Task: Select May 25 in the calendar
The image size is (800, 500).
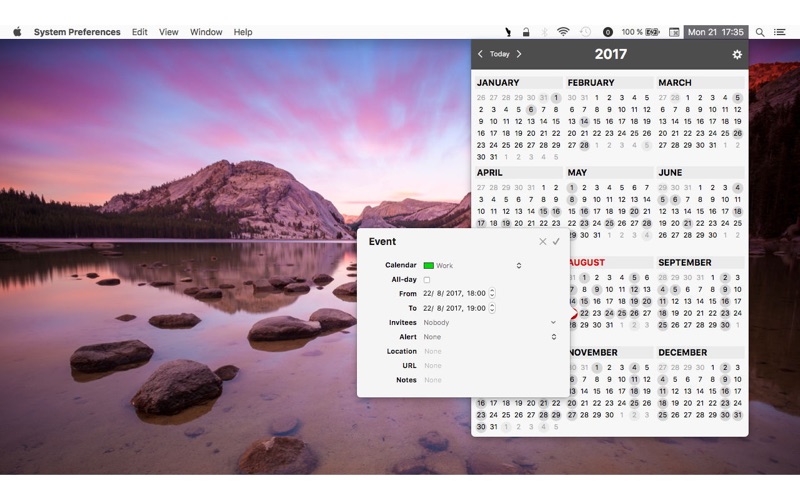Action: tap(609, 223)
